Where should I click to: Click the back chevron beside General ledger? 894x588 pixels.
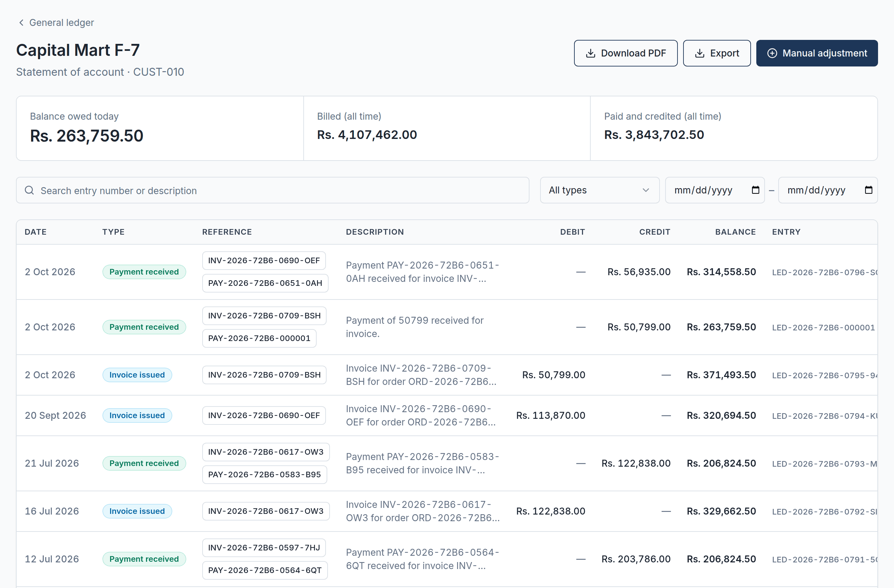tap(21, 23)
